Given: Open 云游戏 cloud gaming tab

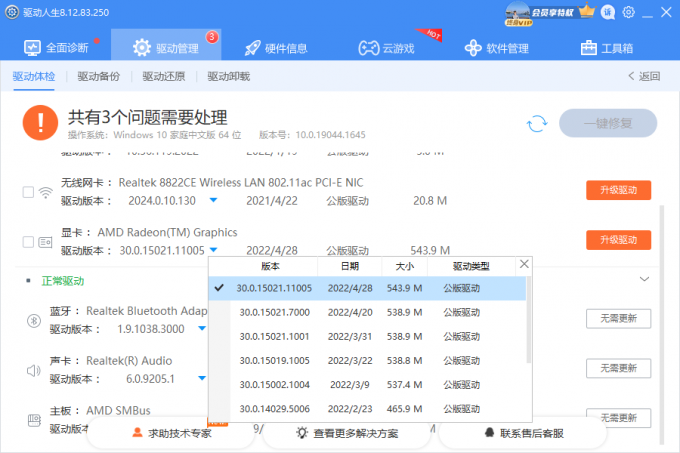Looking at the screenshot, I should click(x=386, y=48).
